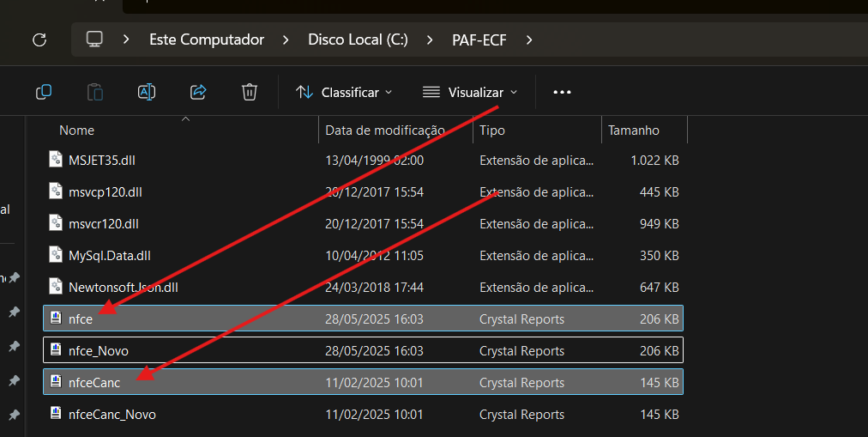Open the Visualizar view dropdown

[470, 92]
